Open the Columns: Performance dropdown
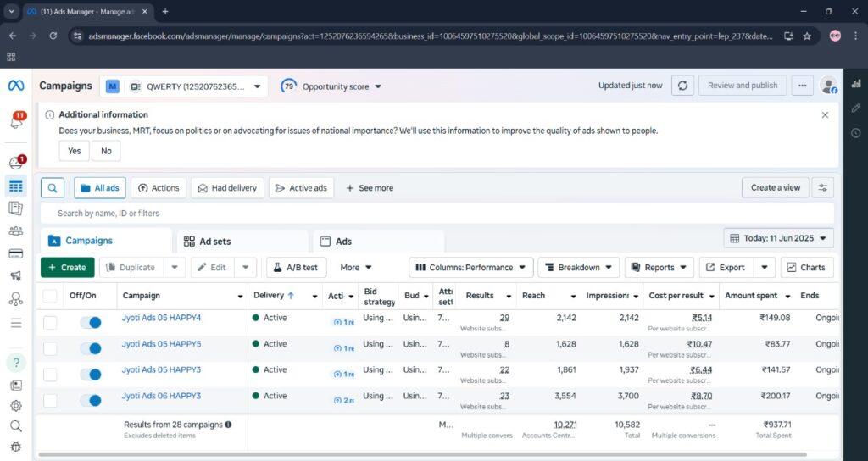The width and height of the screenshot is (868, 461). click(x=471, y=267)
